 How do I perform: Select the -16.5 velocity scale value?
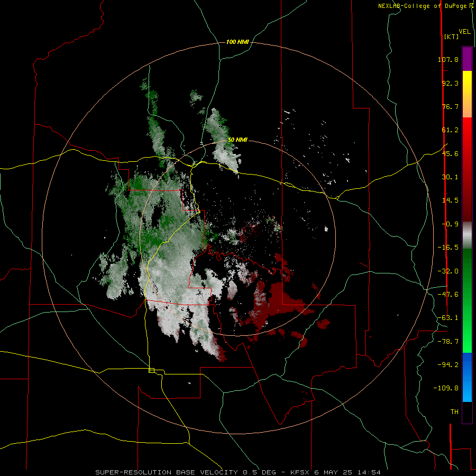448,248
